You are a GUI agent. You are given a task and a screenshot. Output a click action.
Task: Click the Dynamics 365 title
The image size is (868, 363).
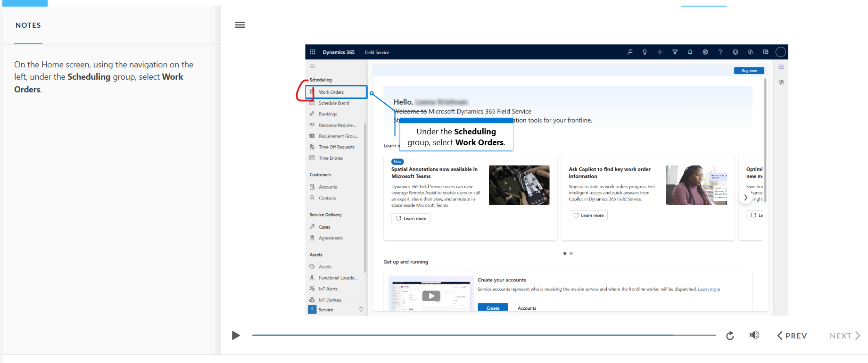pyautogui.click(x=339, y=52)
